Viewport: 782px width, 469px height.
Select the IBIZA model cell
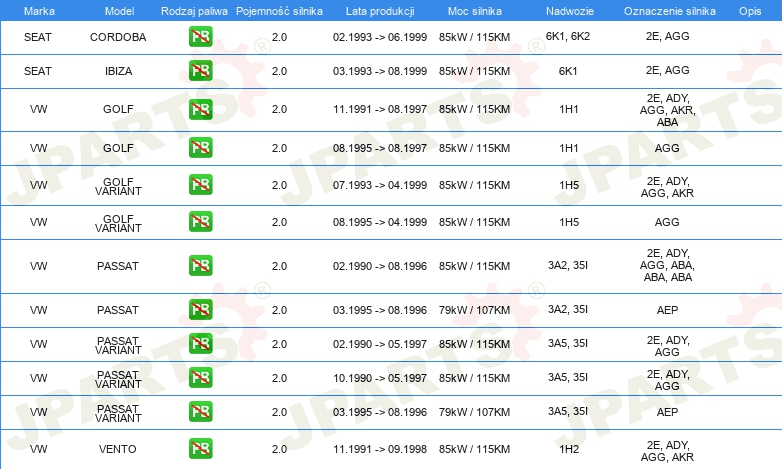click(118, 71)
